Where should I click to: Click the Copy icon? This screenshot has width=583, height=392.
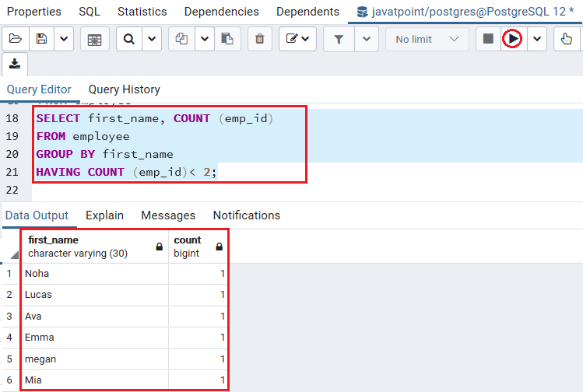pyautogui.click(x=181, y=39)
